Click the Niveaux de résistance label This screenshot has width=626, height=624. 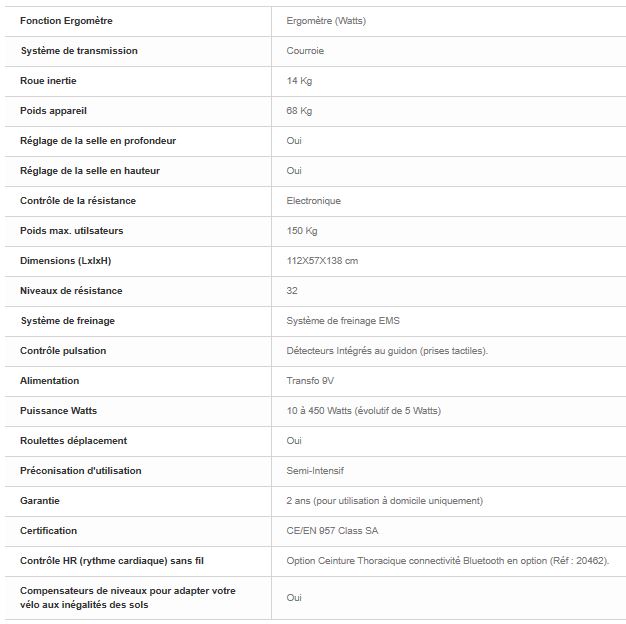[71, 291]
